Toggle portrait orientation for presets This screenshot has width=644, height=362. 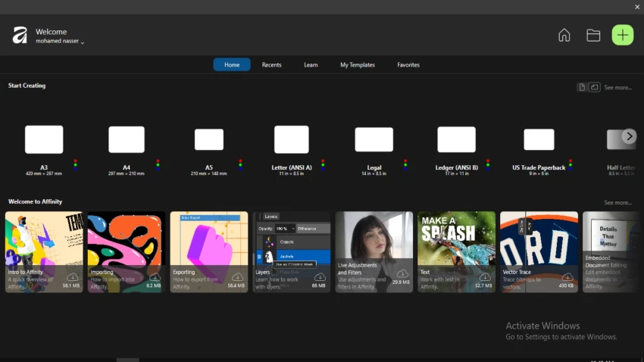coord(582,87)
